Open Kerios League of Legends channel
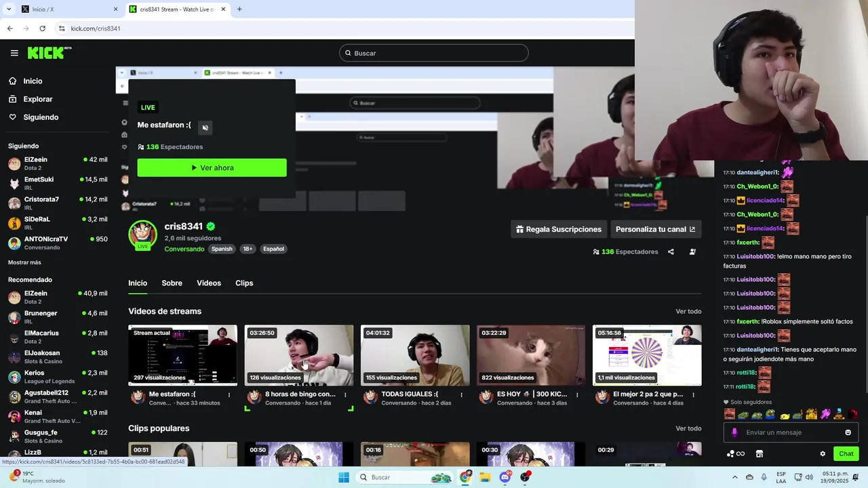The image size is (868, 488). coord(58,377)
